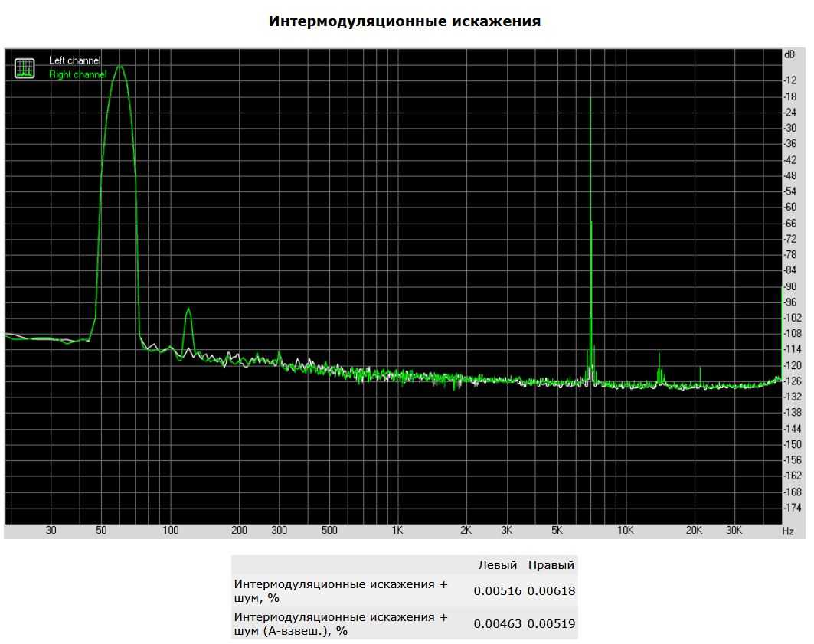Click the -174 dB scale label
814x644 pixels.
[x=791, y=508]
